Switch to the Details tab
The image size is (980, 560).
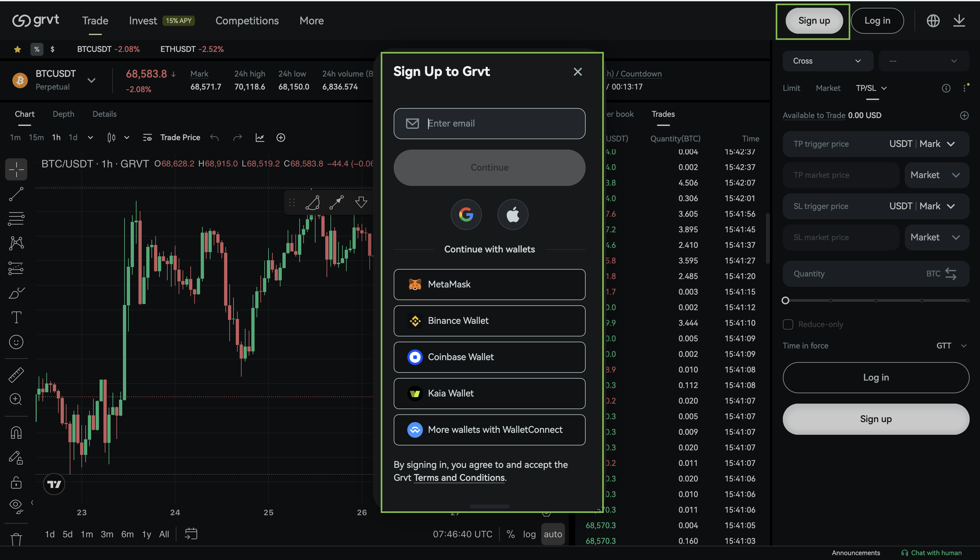(x=104, y=114)
